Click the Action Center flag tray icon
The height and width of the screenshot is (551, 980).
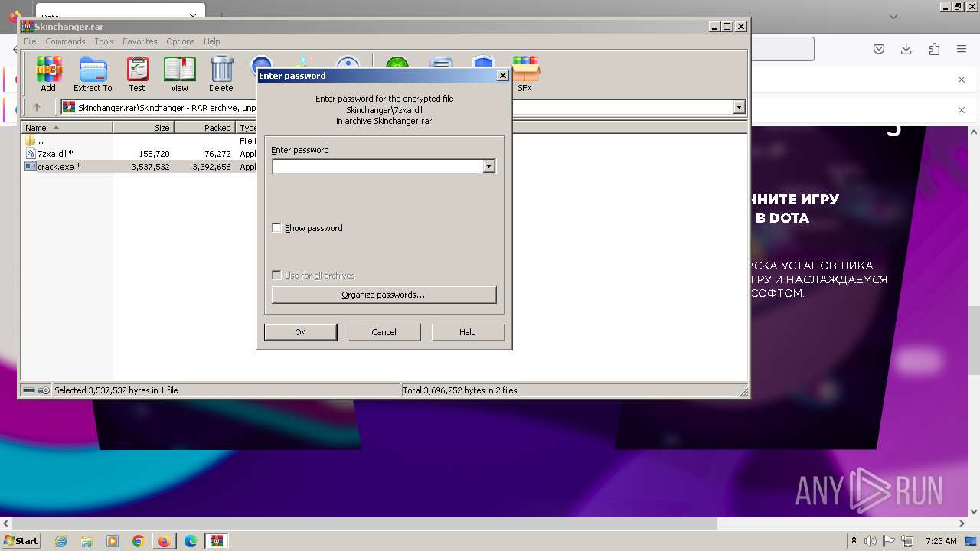[x=890, y=541]
